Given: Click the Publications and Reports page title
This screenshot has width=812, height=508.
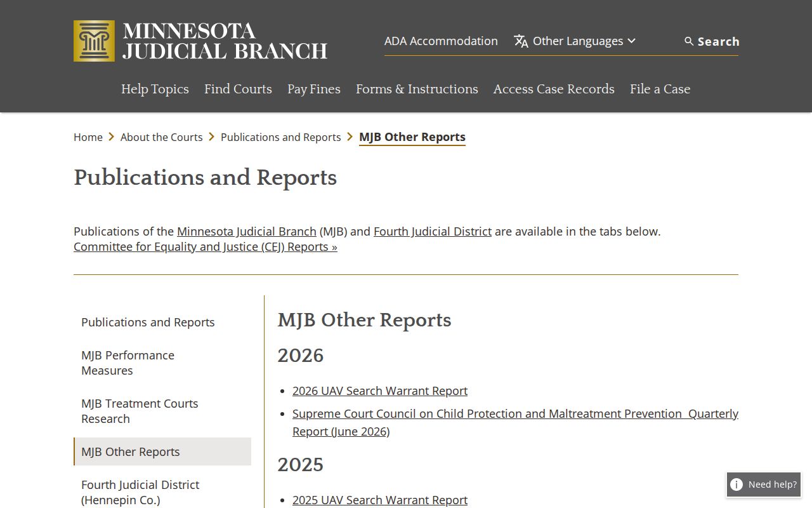Looking at the screenshot, I should click(206, 178).
